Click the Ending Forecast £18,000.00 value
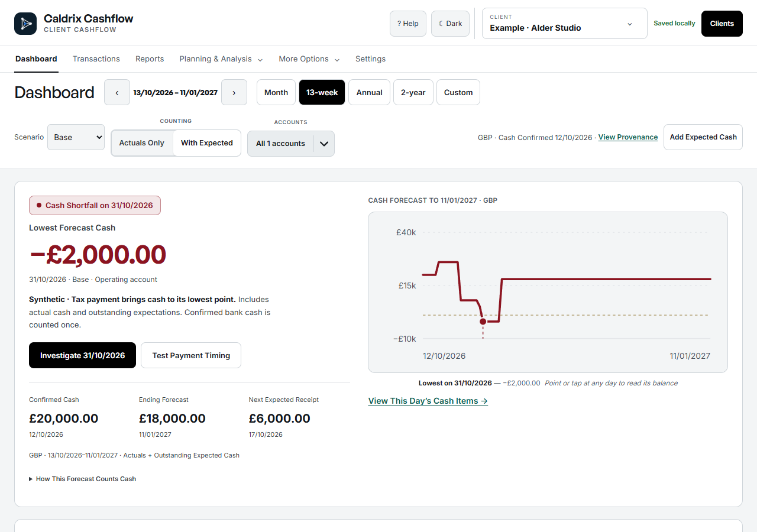The width and height of the screenshot is (757, 532). (172, 419)
